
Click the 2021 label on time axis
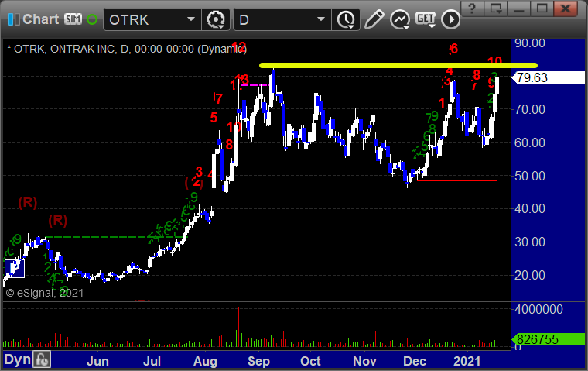pos(467,361)
